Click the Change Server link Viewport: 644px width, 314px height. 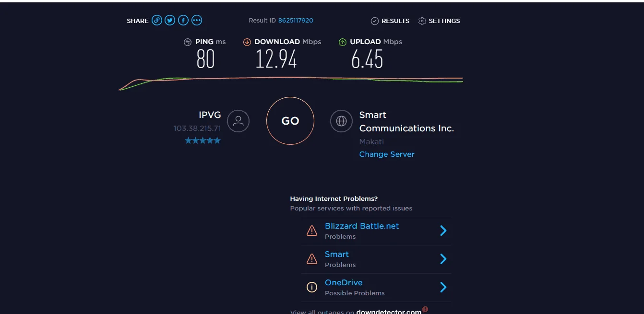[387, 154]
